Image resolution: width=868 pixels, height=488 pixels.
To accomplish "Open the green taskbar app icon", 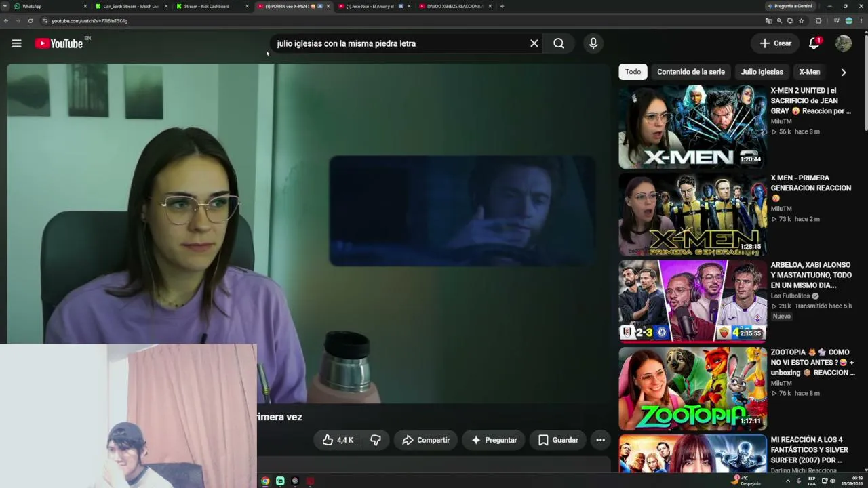I will 280,481.
